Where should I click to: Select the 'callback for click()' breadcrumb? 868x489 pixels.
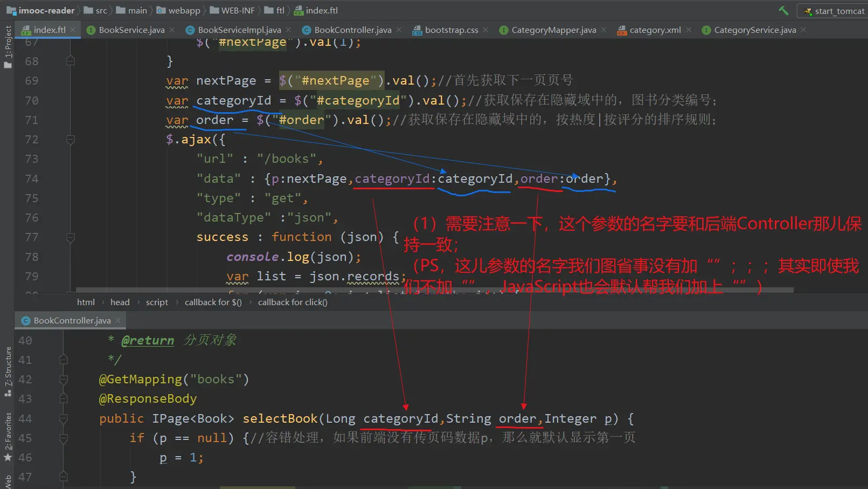click(x=293, y=302)
